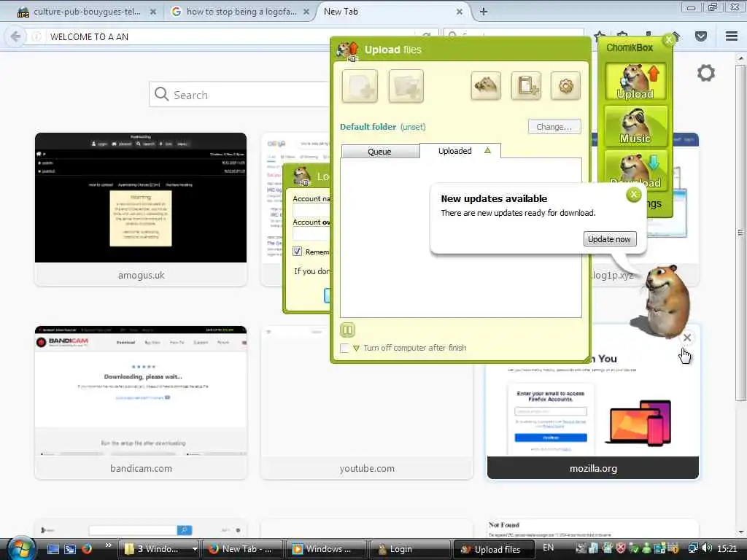Click the Switch between windows quick launch icon
Viewport: 747px width, 560px height.
coord(69,549)
